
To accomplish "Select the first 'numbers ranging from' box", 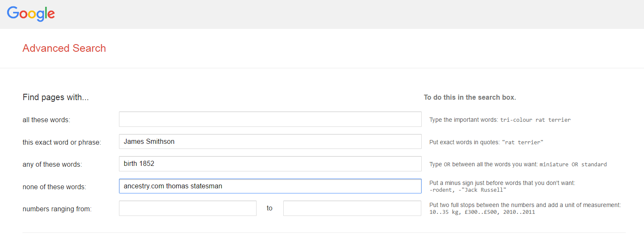I will tap(188, 208).
